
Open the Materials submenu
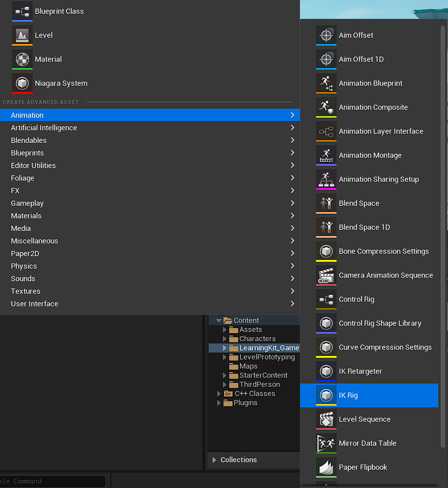tap(150, 215)
